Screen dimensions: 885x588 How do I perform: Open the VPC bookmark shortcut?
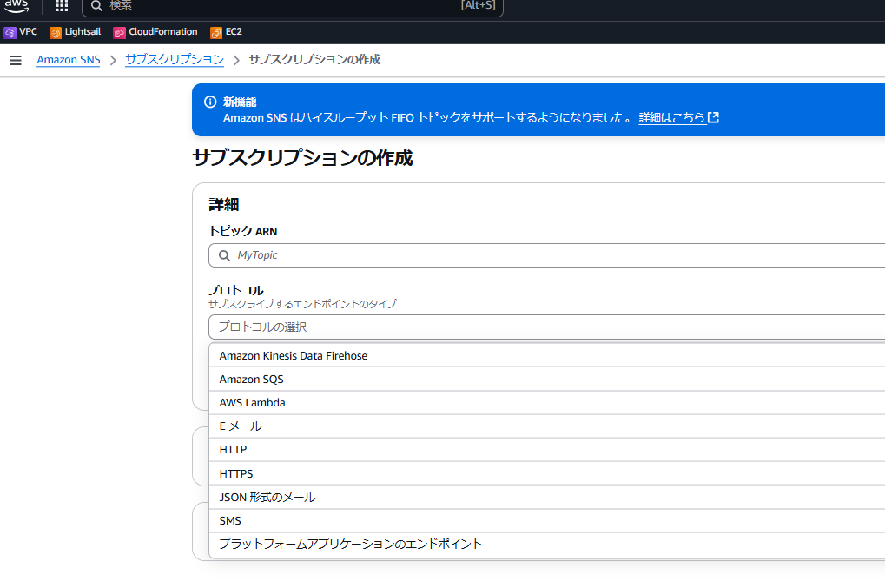click(20, 32)
